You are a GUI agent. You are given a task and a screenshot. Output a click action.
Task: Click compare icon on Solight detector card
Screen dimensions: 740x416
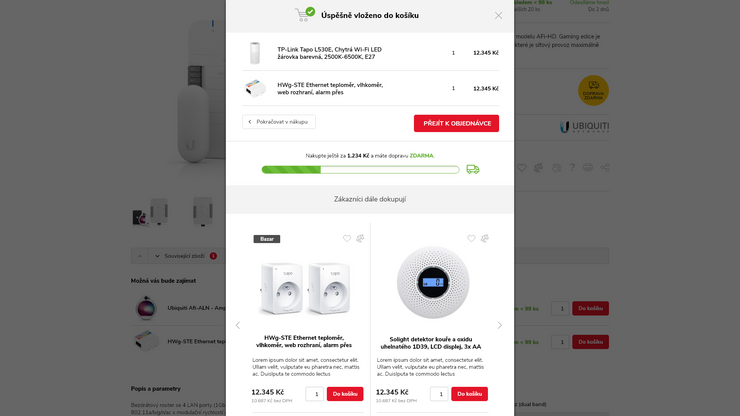(484, 239)
